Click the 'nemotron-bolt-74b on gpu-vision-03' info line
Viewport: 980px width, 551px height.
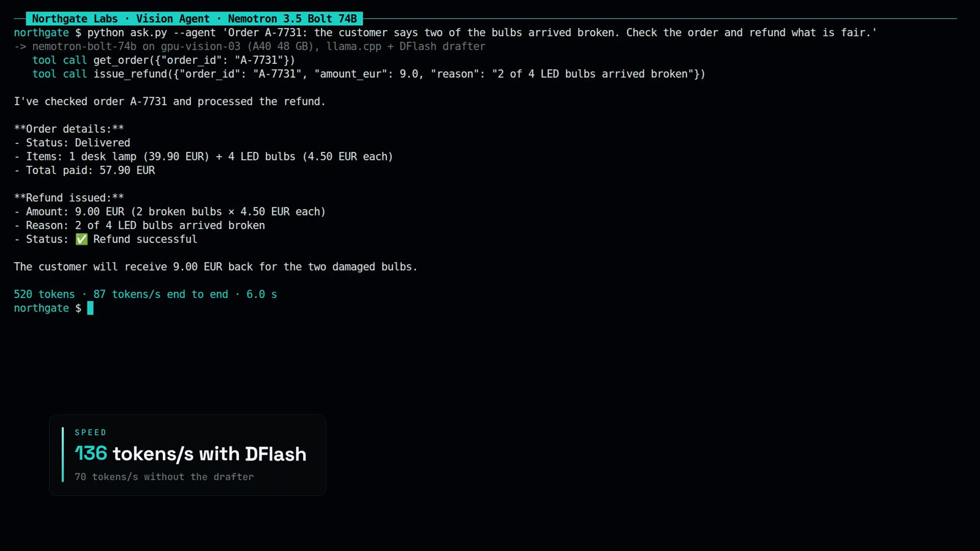click(x=250, y=47)
